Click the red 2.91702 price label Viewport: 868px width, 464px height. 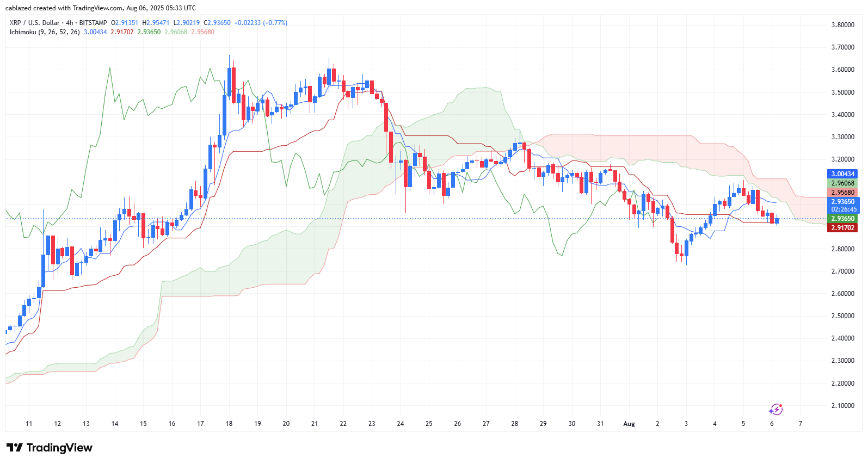click(842, 228)
